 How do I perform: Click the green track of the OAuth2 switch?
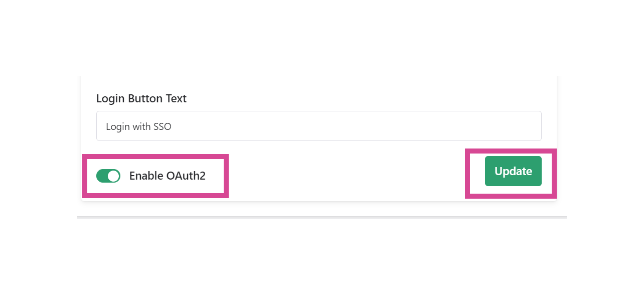pyautogui.click(x=102, y=176)
